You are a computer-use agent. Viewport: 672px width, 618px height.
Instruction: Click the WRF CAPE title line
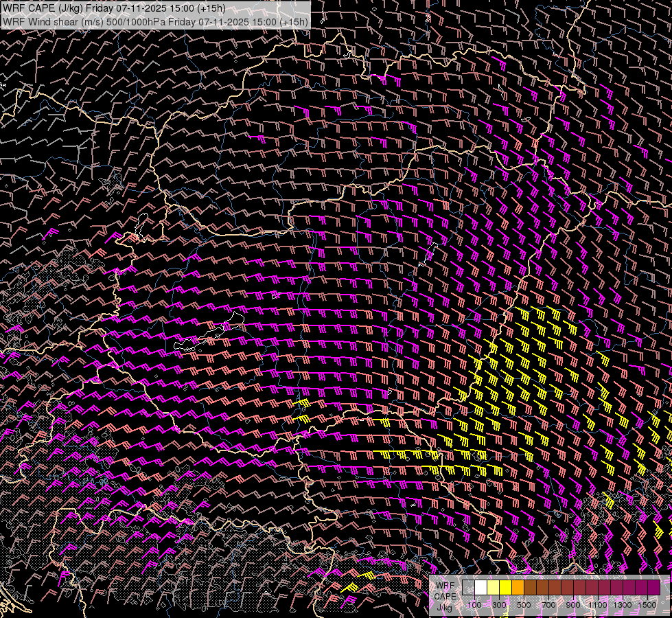pyautogui.click(x=114, y=8)
